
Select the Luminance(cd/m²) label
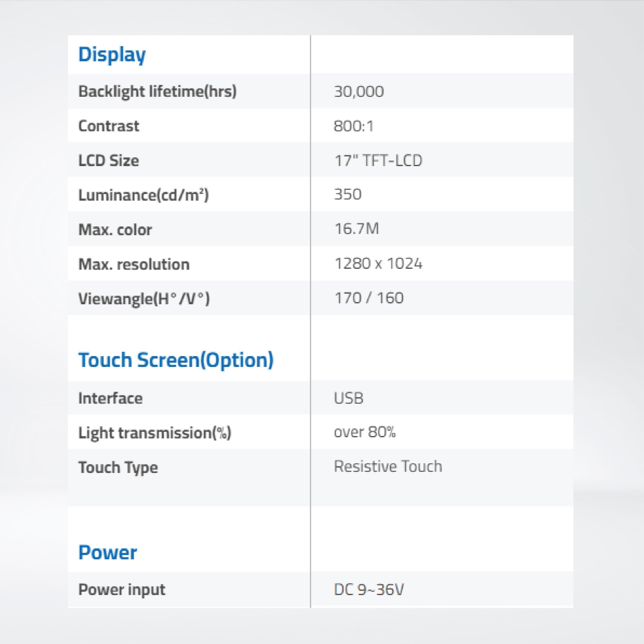point(143,195)
